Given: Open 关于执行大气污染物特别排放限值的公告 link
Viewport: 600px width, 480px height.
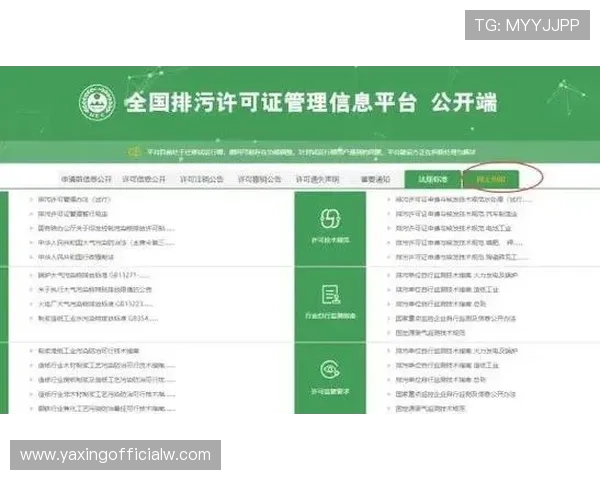Looking at the screenshot, I should [95, 290].
